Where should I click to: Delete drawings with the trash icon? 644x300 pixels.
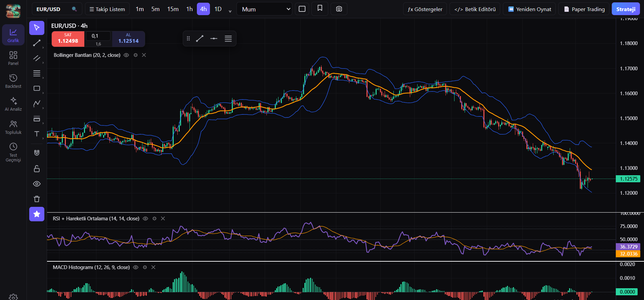pyautogui.click(x=37, y=199)
